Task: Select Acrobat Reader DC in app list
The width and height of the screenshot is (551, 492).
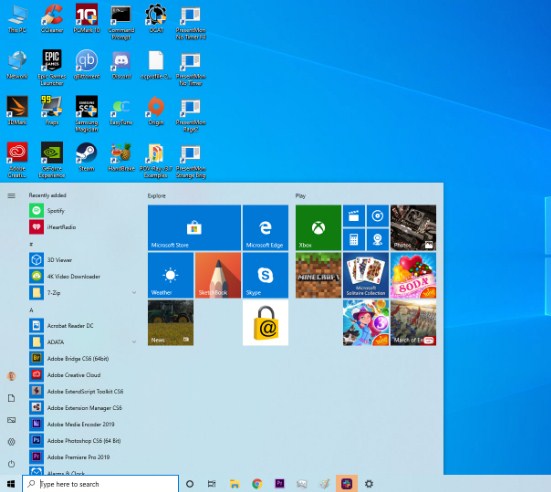Action: [x=83, y=325]
